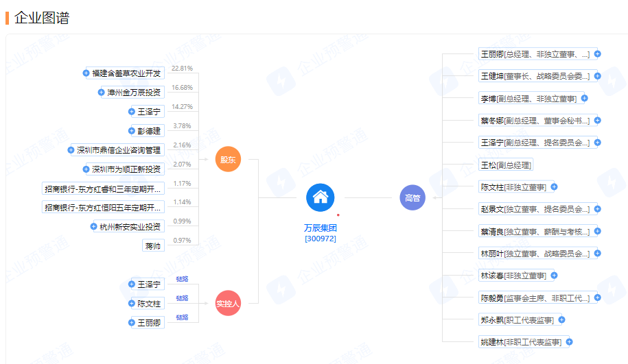Click the 万辰集团 home icon
Viewport: 628px width, 364px height.
click(x=320, y=198)
